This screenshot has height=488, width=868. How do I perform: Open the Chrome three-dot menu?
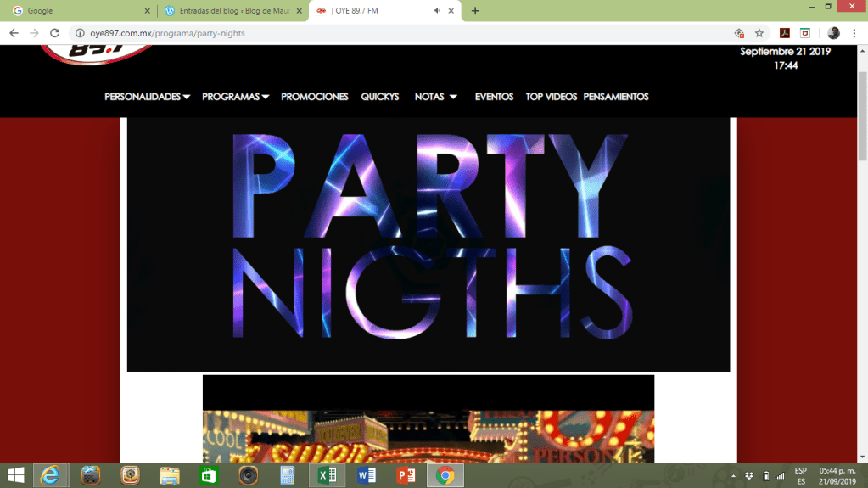856,33
